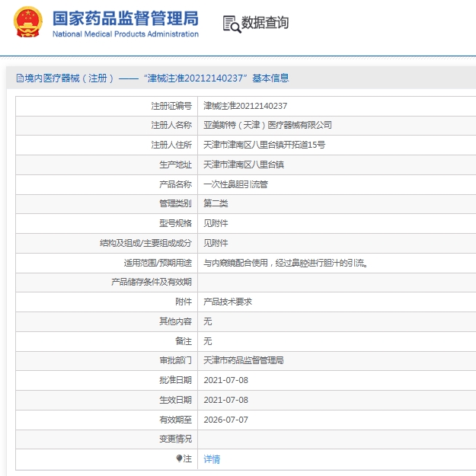Click the bulb icon beside 注
This screenshot has height=476, width=476.
179,458
